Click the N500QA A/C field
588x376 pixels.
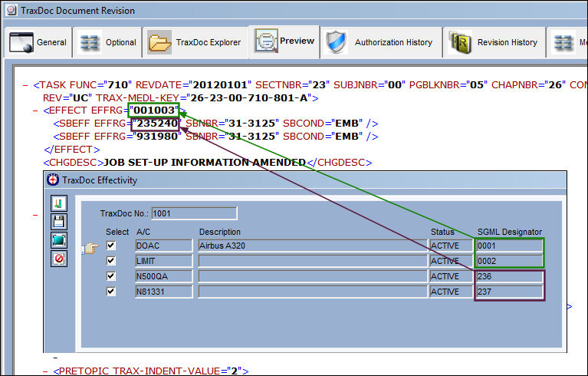(x=164, y=276)
